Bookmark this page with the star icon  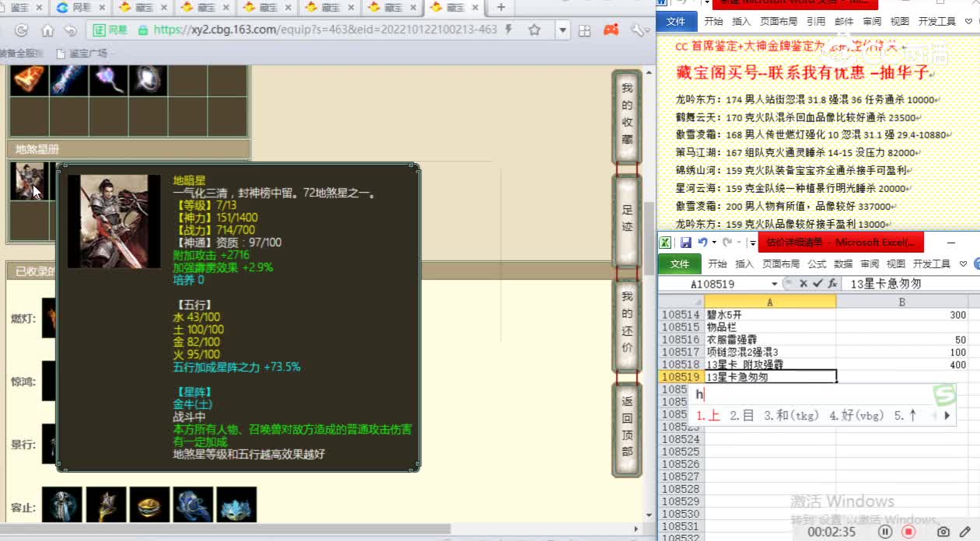[534, 30]
